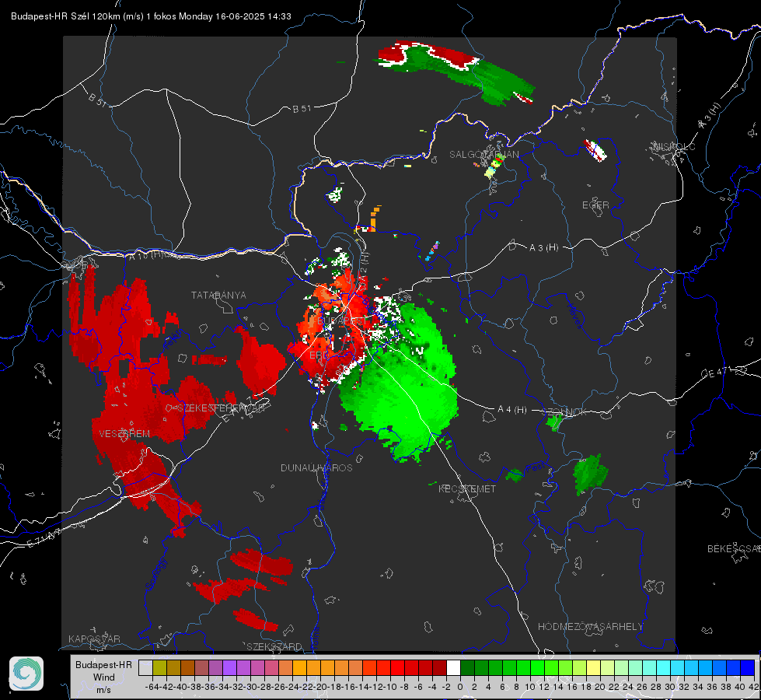Click the BUDAPEST city label
The height and width of the screenshot is (700, 761).
coord(342,321)
